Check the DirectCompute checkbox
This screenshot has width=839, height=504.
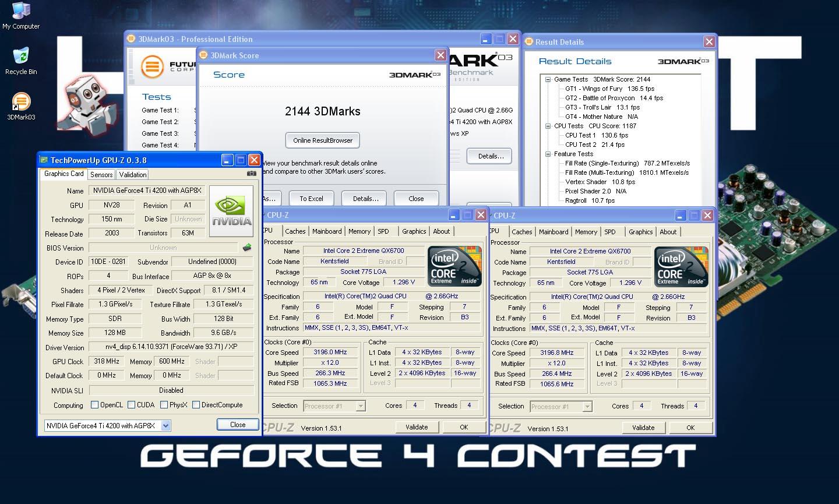point(196,405)
